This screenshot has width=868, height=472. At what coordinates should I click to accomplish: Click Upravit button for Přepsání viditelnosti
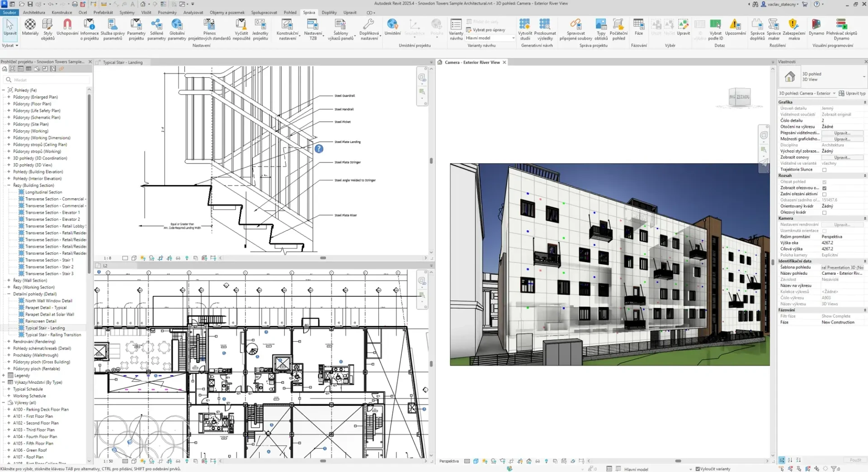tap(842, 133)
